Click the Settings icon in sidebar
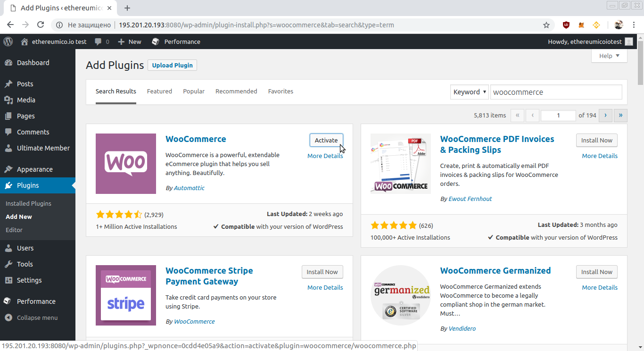 (8, 280)
